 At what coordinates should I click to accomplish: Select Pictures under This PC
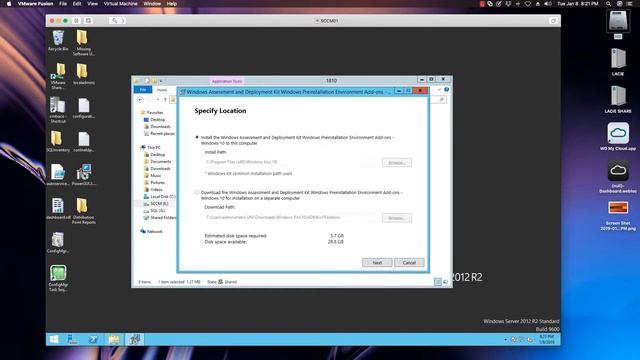point(154,182)
